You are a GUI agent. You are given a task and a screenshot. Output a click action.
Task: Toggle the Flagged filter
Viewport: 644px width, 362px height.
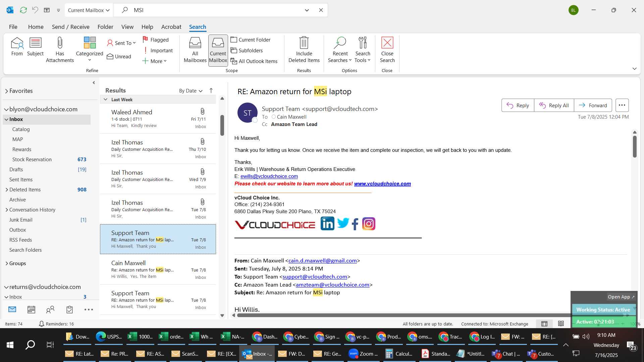[156, 40]
